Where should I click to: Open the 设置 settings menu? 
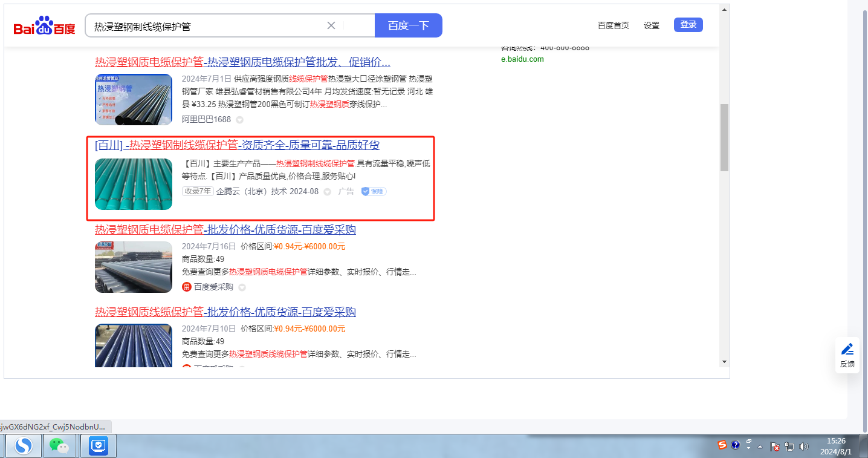click(x=651, y=25)
